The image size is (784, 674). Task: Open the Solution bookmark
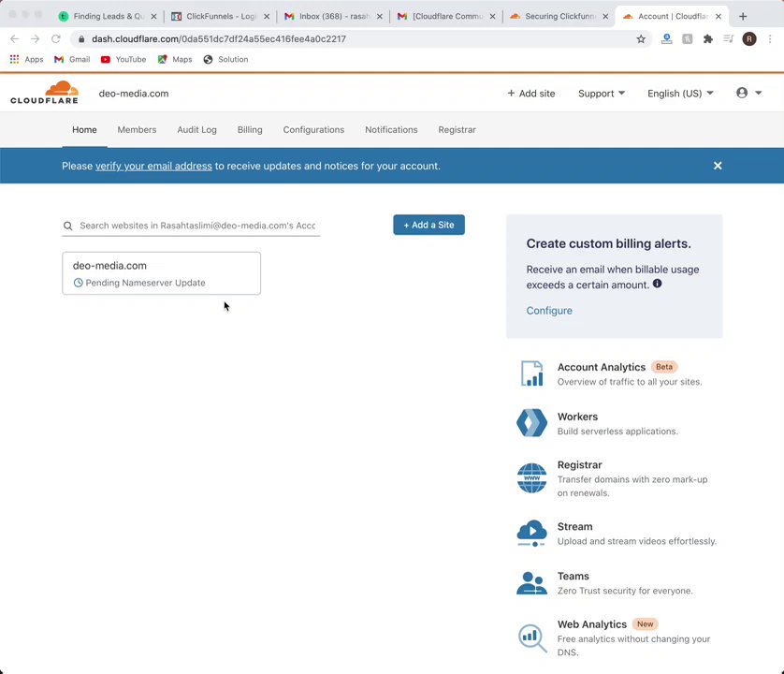tap(225, 59)
